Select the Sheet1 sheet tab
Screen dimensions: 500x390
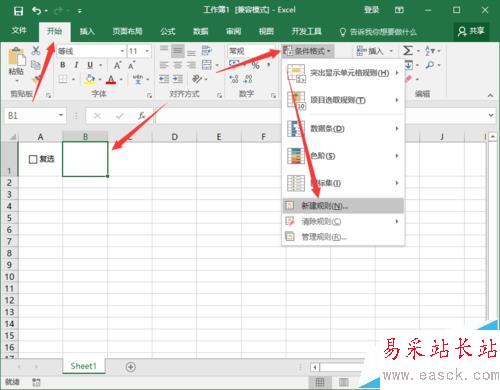(84, 366)
